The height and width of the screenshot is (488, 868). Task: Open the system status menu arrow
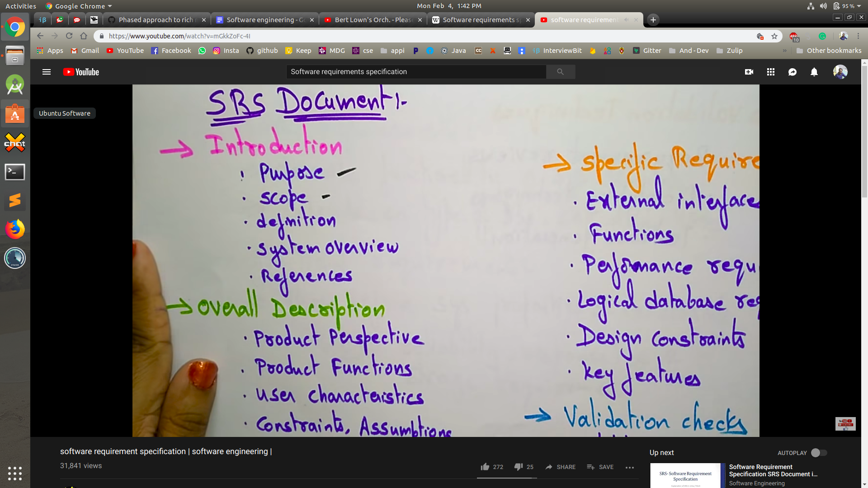point(859,6)
